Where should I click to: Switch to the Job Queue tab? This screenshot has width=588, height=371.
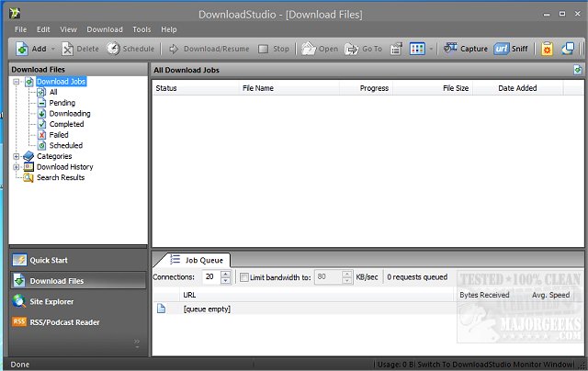(x=198, y=260)
